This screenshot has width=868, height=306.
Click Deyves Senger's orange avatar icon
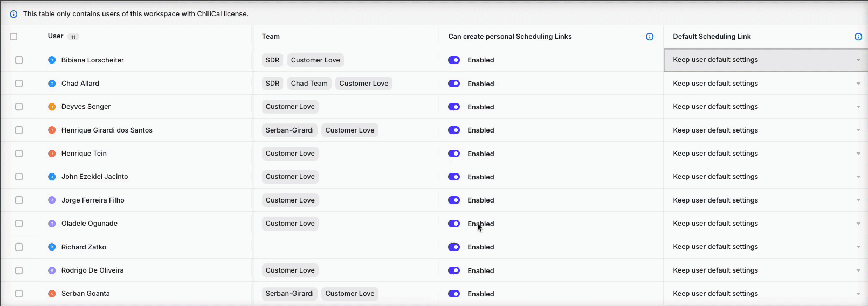tap(52, 107)
